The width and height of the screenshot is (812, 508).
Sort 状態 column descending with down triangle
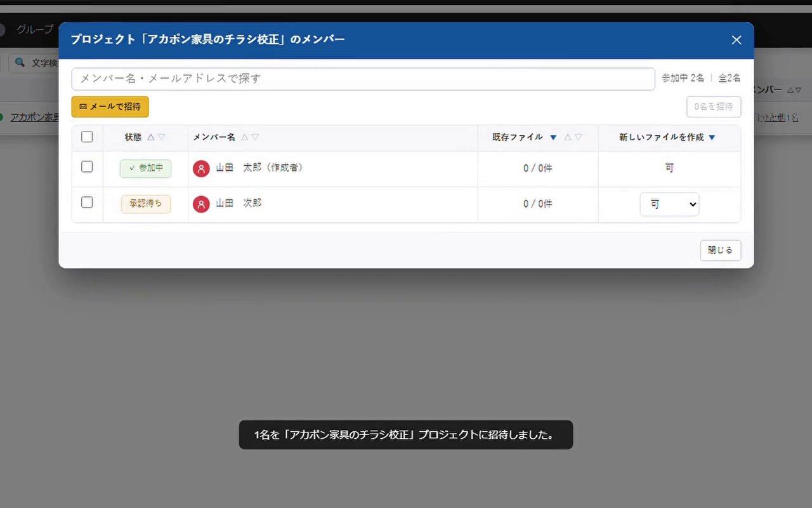point(161,137)
